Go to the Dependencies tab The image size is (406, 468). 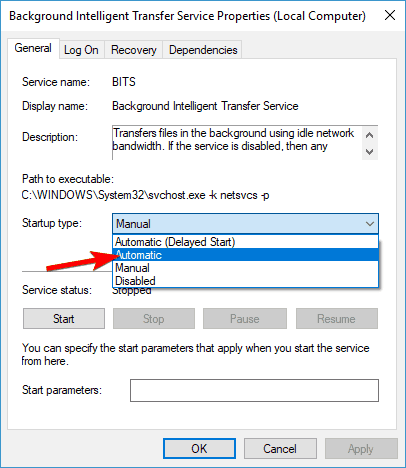[203, 50]
